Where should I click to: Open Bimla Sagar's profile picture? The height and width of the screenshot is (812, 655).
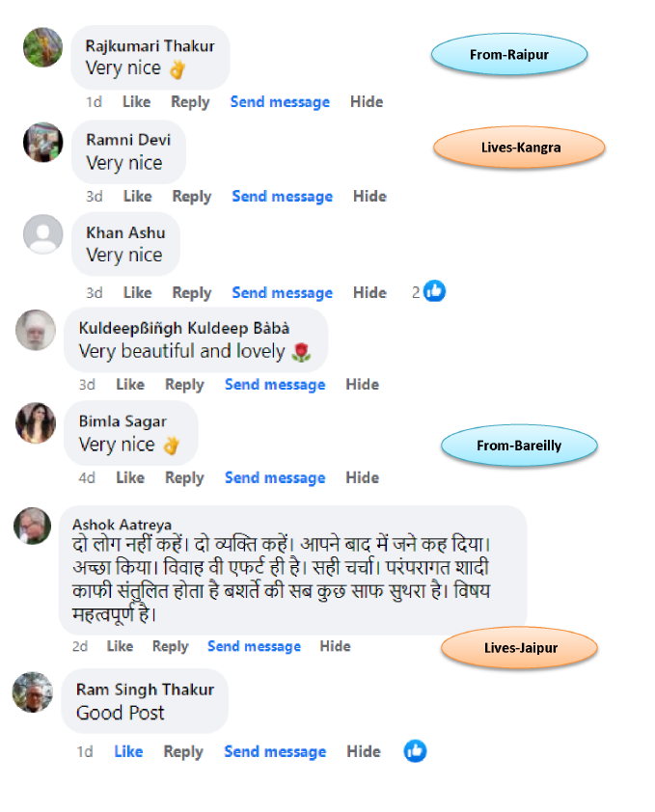point(36,422)
